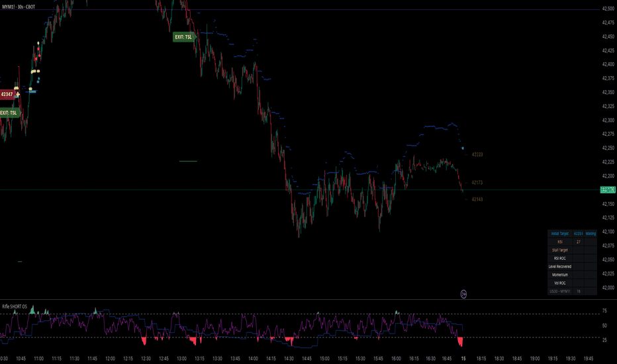The width and height of the screenshot is (617, 364).
Task: Click the 25 level on oscillator axis
Action: (x=604, y=340)
